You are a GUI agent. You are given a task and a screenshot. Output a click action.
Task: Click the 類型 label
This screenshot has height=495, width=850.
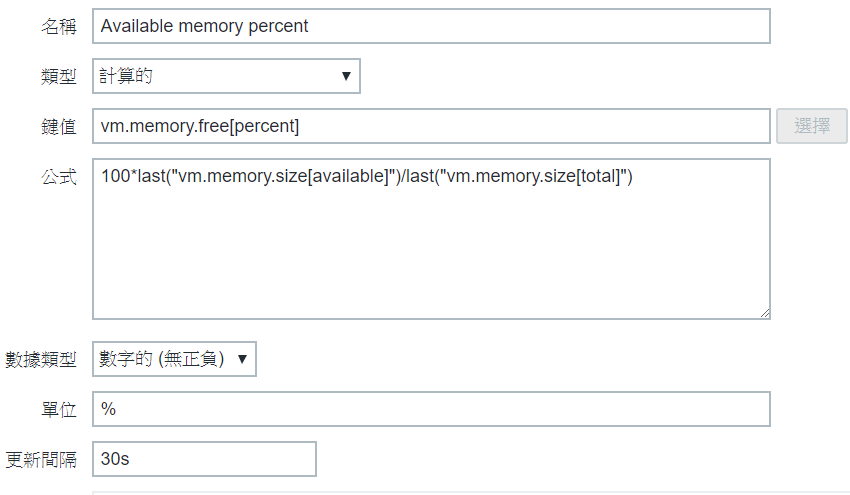tap(58, 77)
